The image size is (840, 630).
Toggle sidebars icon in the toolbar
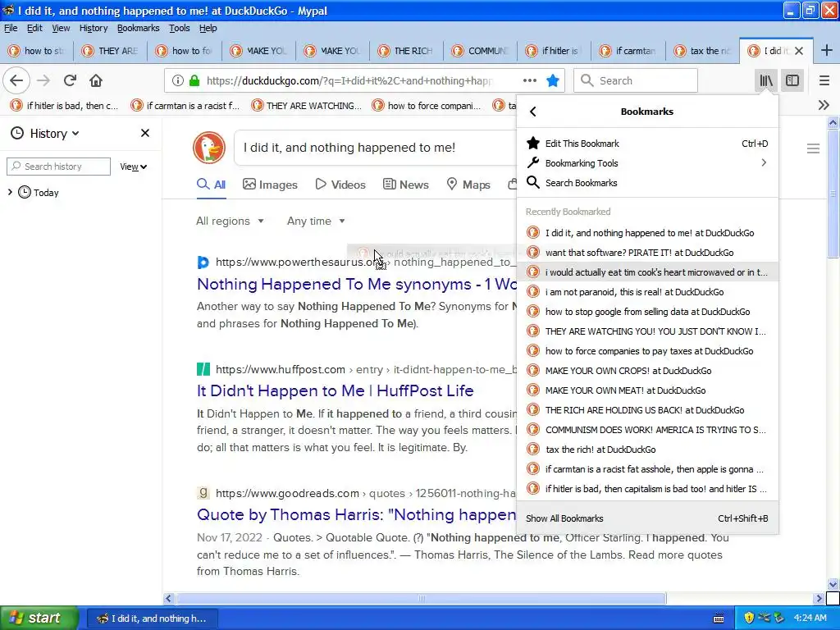[x=792, y=80]
